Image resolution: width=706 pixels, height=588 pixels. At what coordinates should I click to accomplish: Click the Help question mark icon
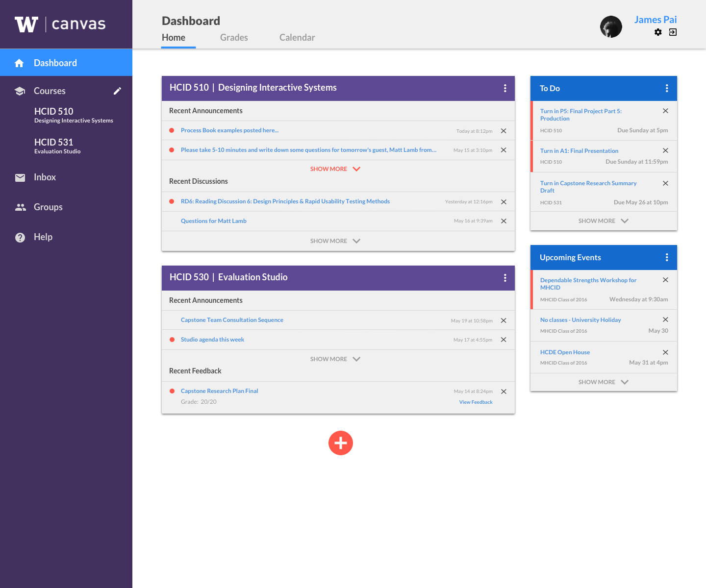pos(20,237)
